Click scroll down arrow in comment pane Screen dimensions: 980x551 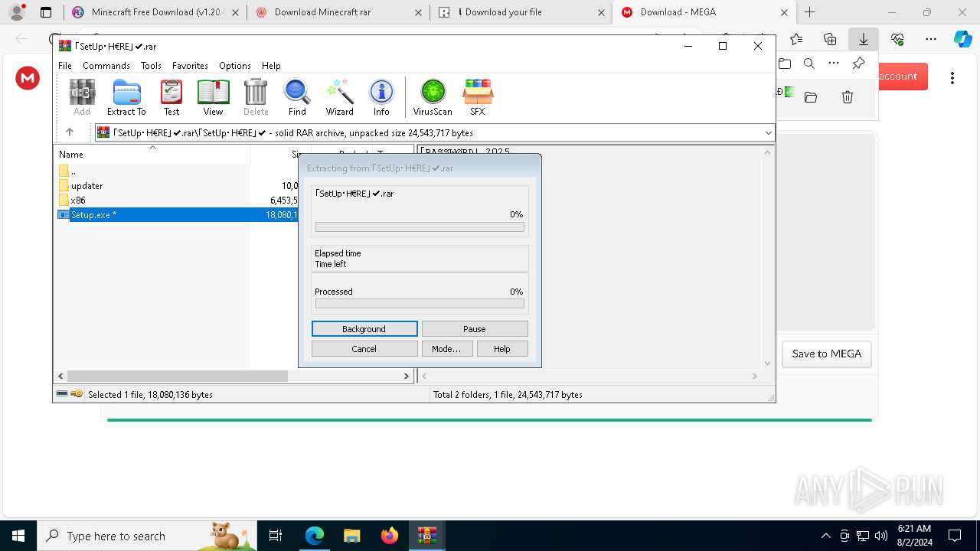(767, 364)
